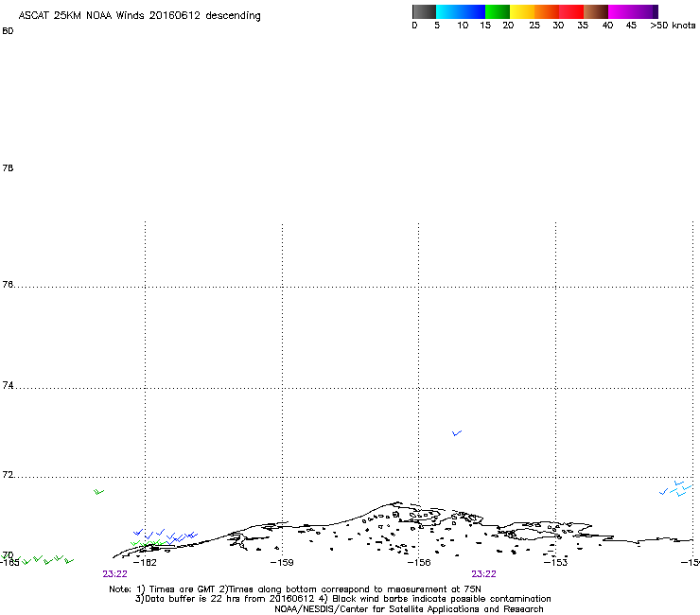This screenshot has width=700, height=615.
Task: Click the purple '23:22' time near longitude -156
Action: (x=484, y=574)
